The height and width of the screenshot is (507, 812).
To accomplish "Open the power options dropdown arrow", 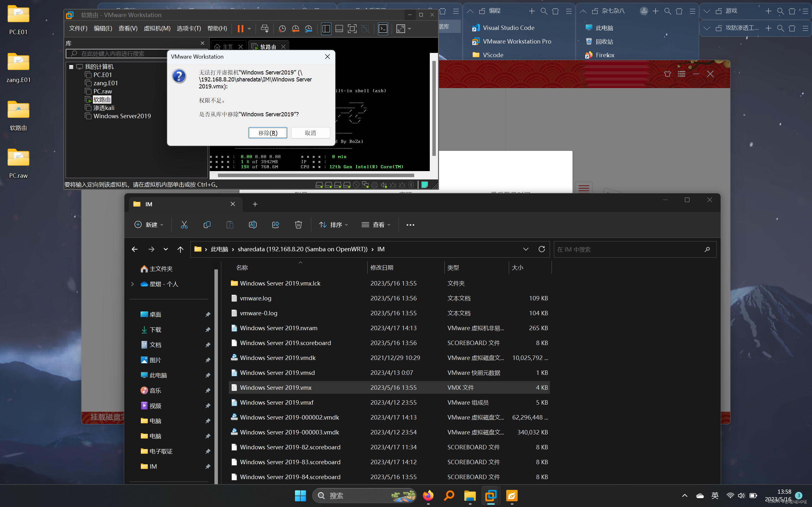I will pos(249,29).
